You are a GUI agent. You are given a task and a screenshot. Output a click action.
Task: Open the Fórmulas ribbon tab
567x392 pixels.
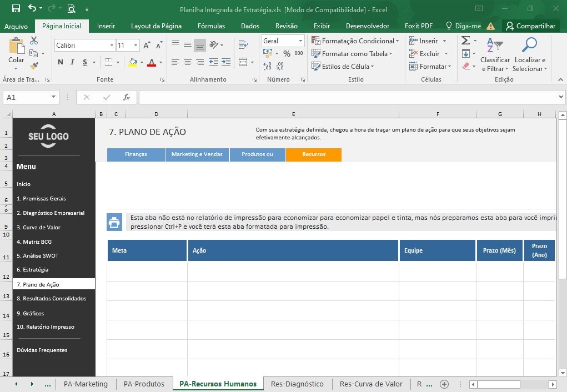tap(211, 26)
